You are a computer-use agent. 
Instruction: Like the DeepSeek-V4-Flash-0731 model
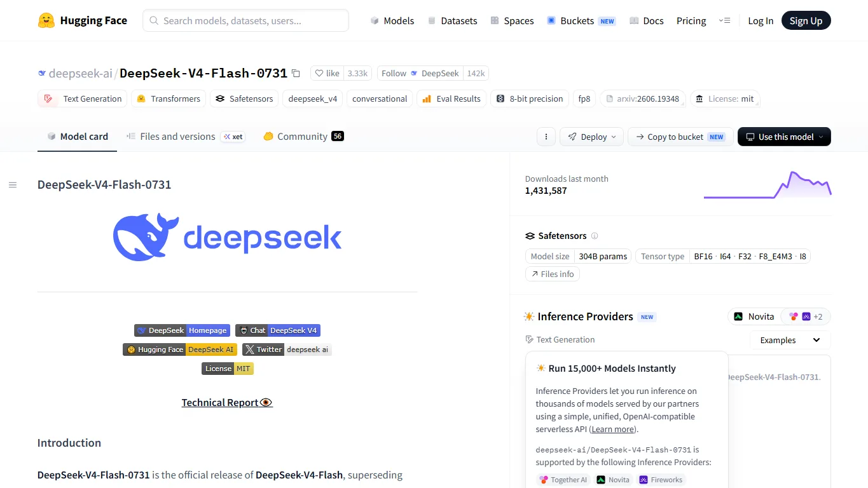pos(327,73)
